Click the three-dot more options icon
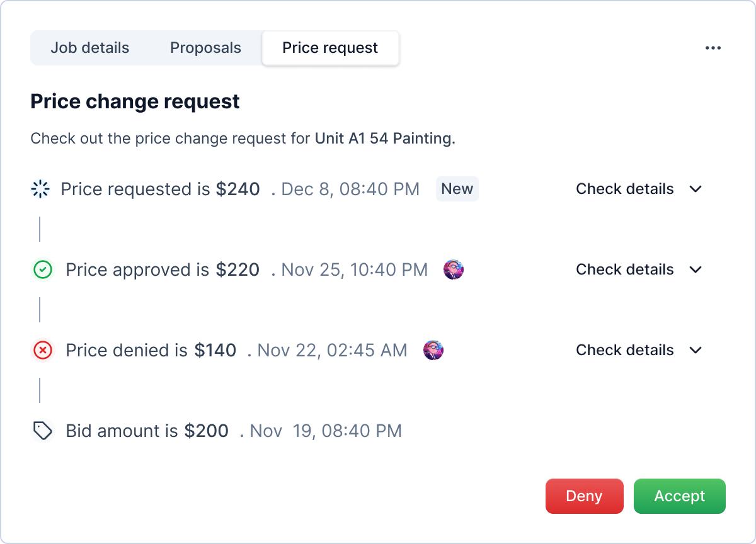The height and width of the screenshot is (544, 756). [713, 48]
